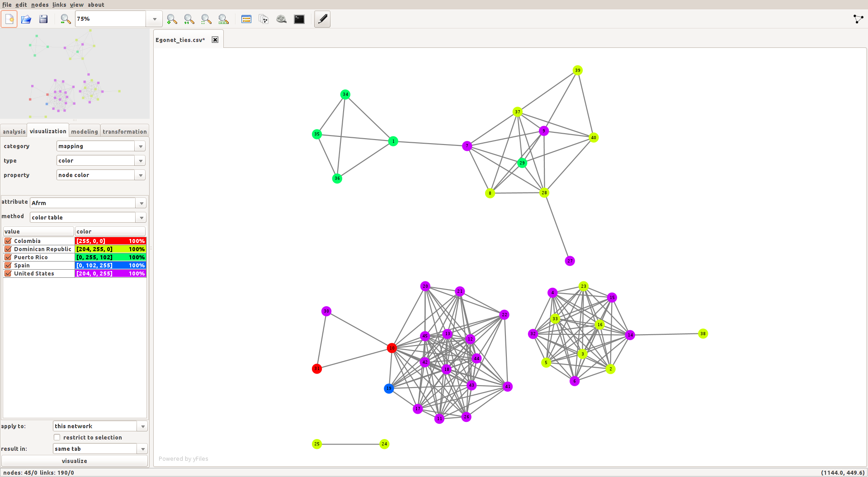Save the network using the floppy icon
This screenshot has height=477, width=868.
pyautogui.click(x=43, y=19)
